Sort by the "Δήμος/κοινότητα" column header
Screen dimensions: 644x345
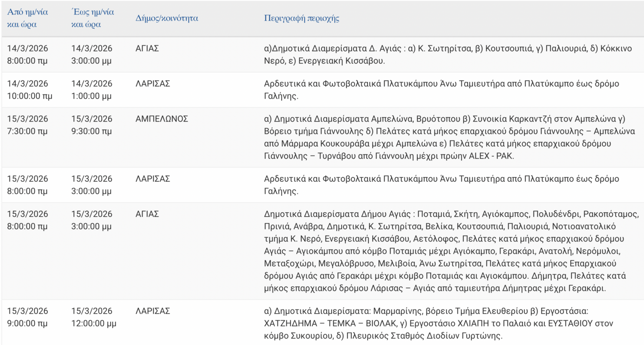[167, 18]
